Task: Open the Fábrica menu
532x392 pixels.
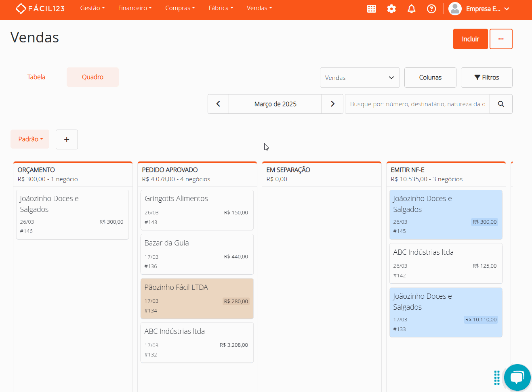Action: [x=221, y=8]
